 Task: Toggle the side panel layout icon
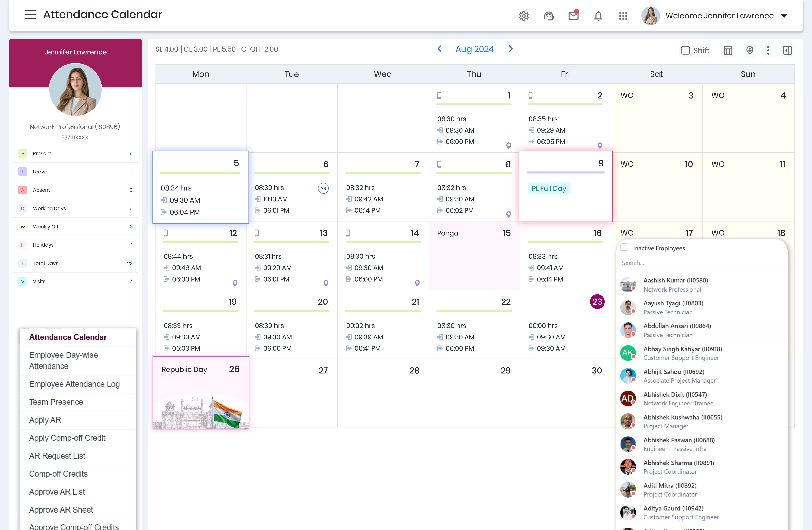pos(787,51)
